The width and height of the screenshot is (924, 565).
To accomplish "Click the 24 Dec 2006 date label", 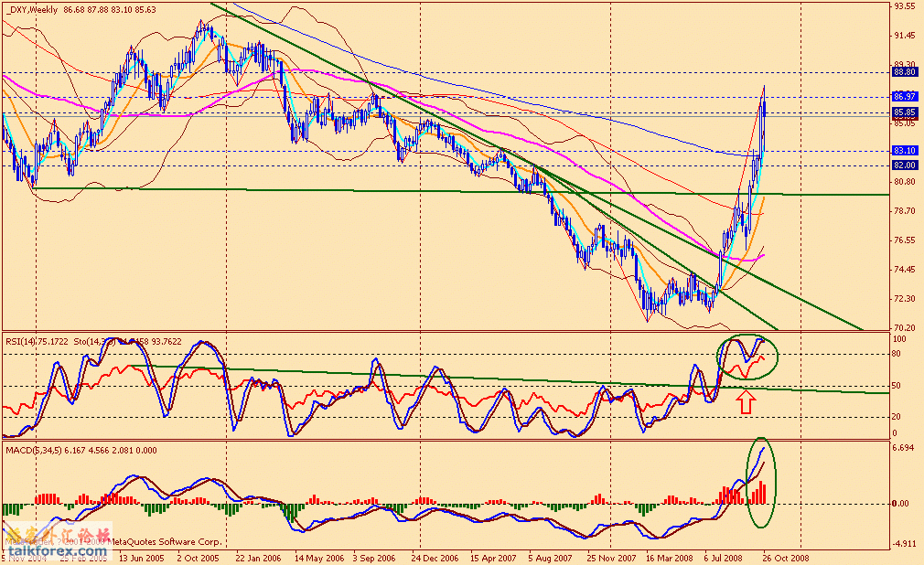I will [435, 558].
